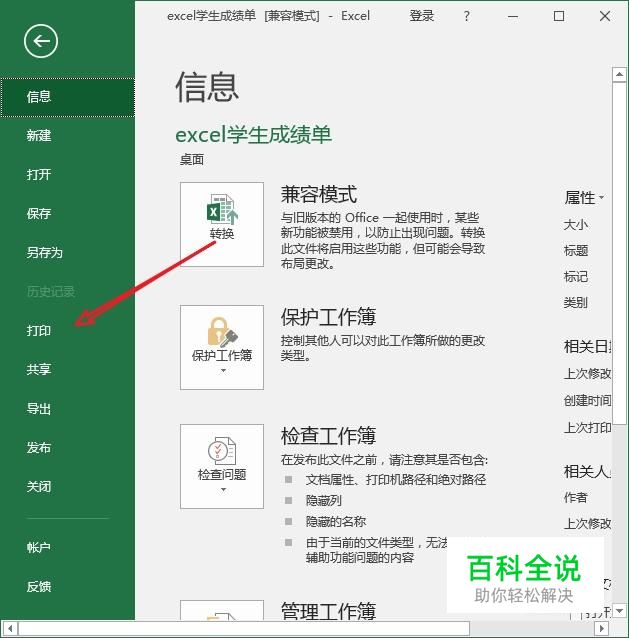Viewport: 629px width, 638px height.
Task: Click the 桌面 file location text
Action: 192,160
